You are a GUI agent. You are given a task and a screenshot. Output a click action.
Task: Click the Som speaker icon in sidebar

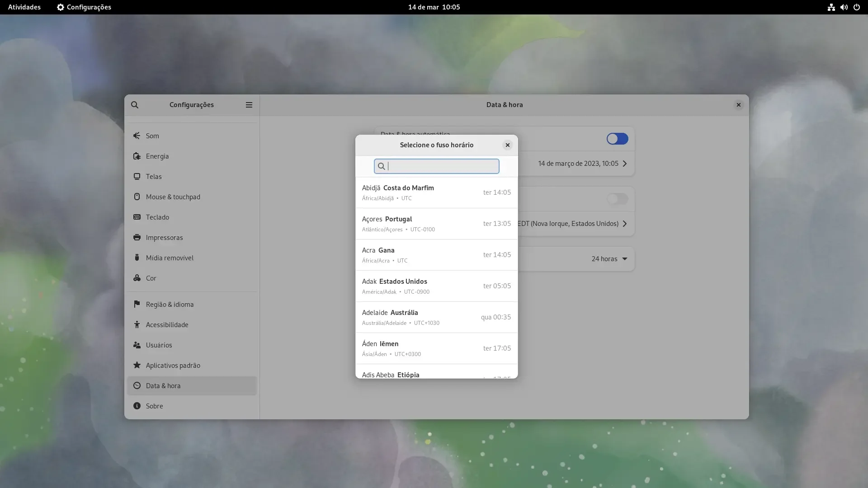click(137, 136)
